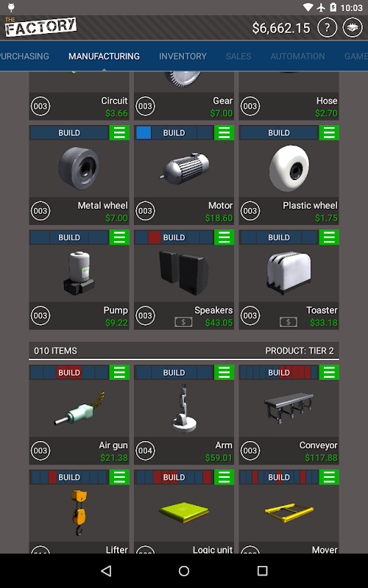
Task: Open the Motor green menu icon
Action: coord(224,133)
